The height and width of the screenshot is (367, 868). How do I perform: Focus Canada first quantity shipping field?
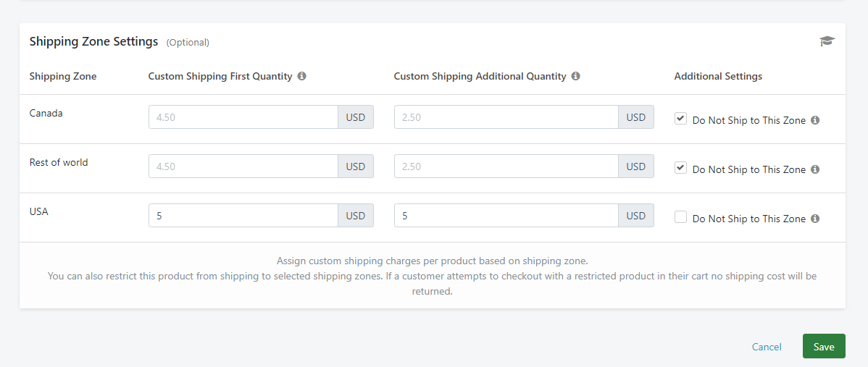[243, 117]
